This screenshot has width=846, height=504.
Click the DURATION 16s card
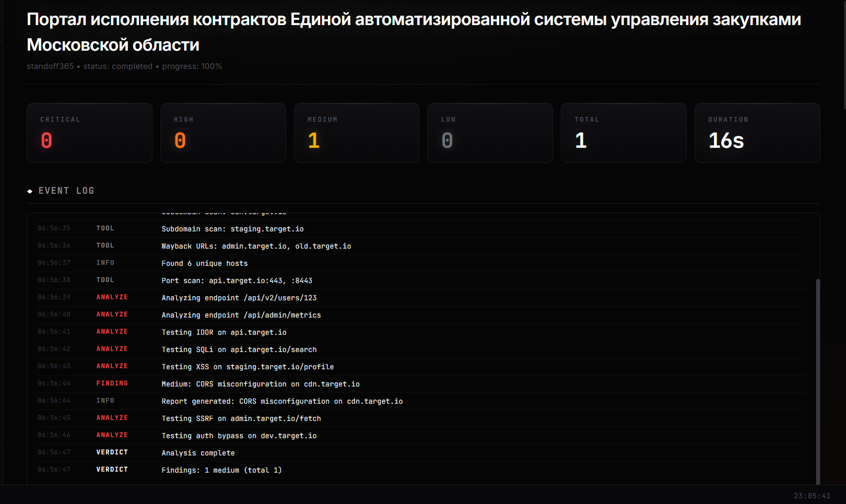coord(757,133)
